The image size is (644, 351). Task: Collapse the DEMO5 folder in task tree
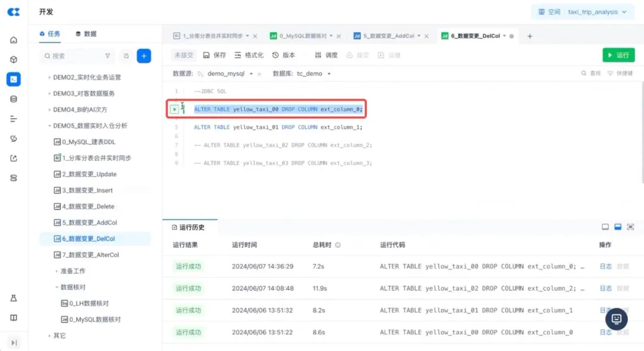49,126
